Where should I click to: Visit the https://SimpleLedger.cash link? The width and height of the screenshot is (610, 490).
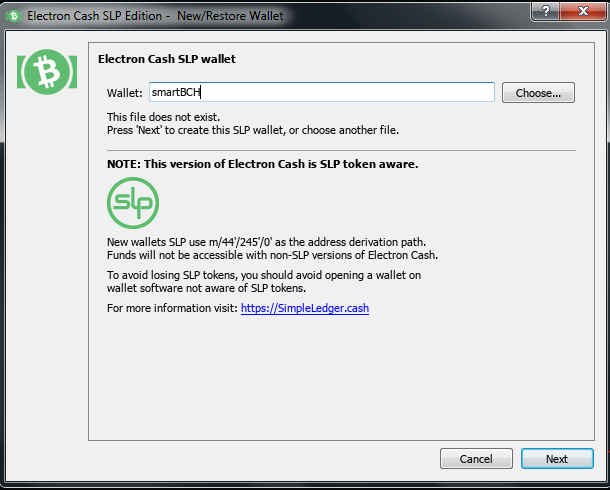pos(305,308)
